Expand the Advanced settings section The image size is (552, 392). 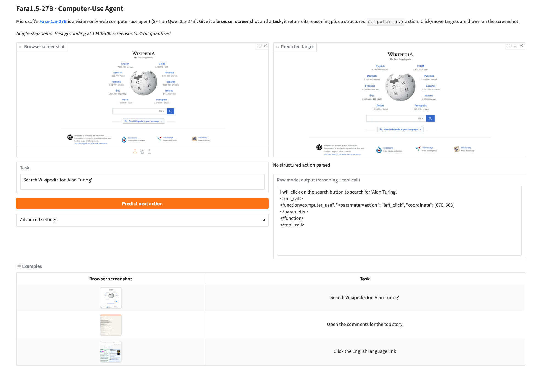point(142,220)
